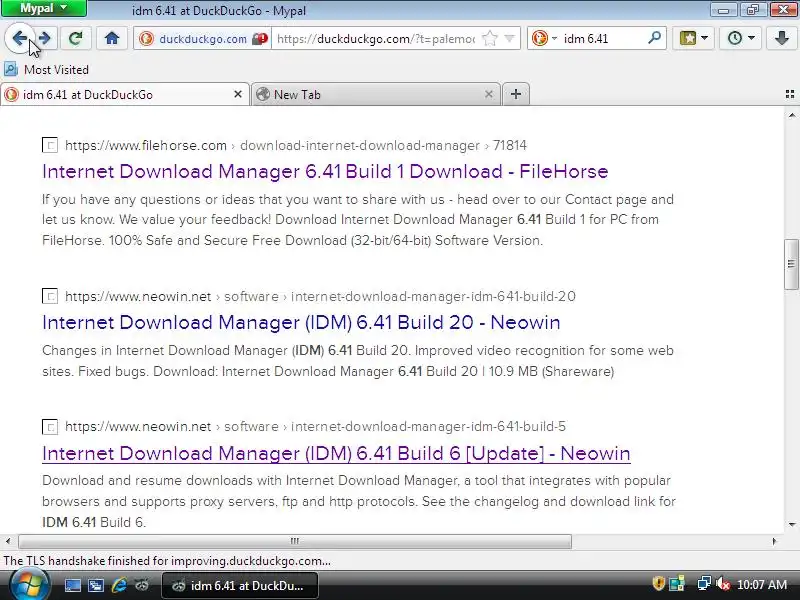Open the downloads arrow button
This screenshot has height=600, width=800.
coord(781,38)
